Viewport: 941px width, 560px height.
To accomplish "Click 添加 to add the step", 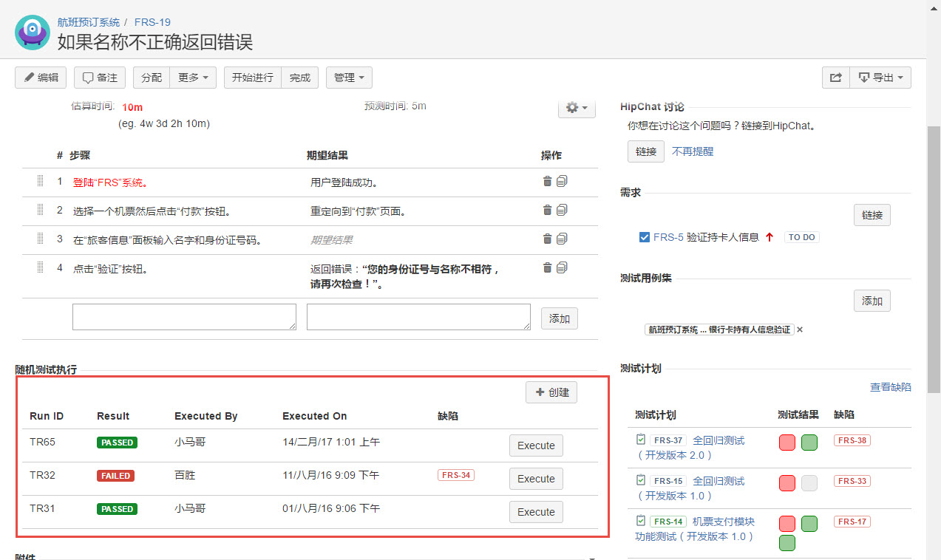I will [560, 318].
